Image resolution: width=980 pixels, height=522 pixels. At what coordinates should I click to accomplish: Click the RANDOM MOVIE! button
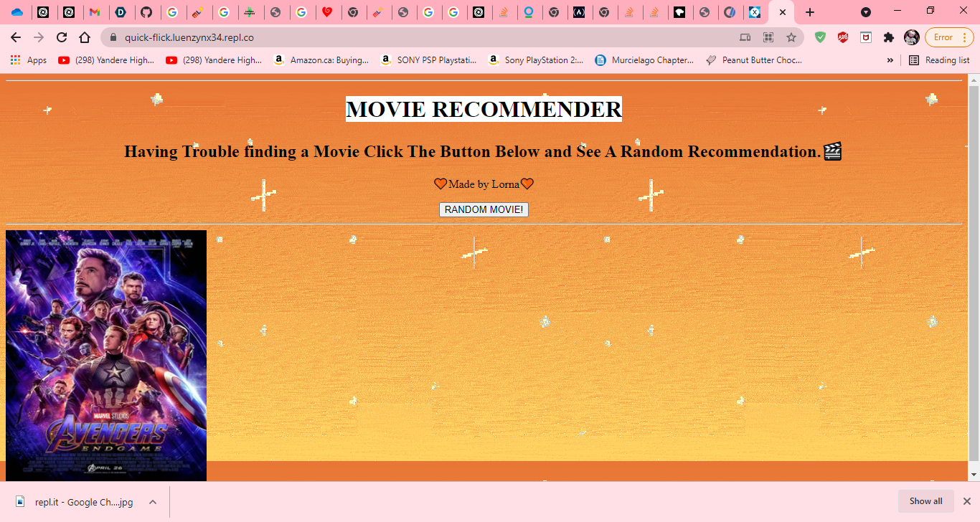(484, 209)
